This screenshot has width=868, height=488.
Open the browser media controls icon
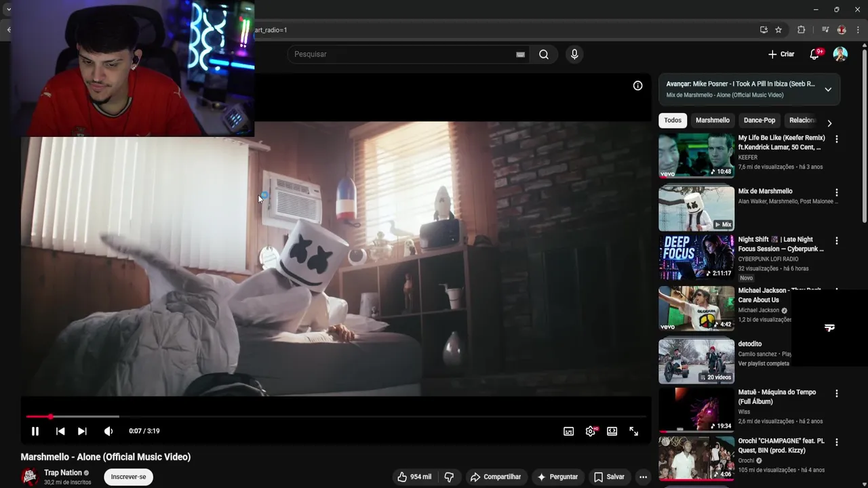click(825, 30)
